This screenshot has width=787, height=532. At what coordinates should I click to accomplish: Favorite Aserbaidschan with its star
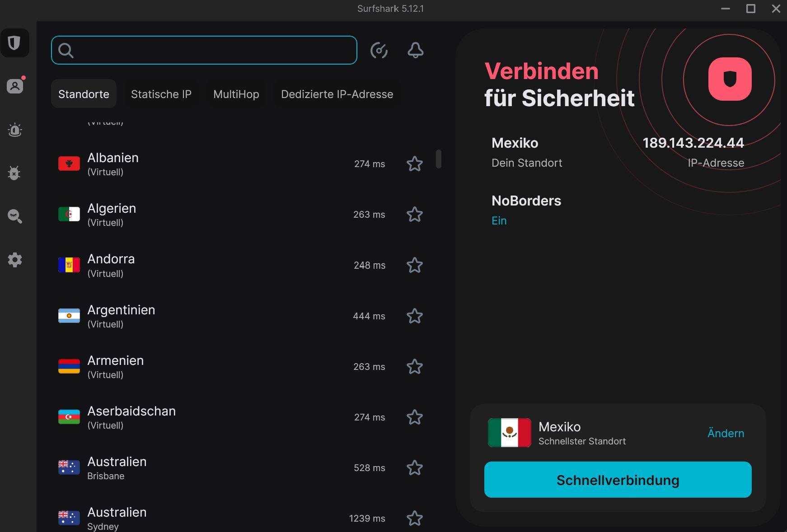(x=415, y=417)
